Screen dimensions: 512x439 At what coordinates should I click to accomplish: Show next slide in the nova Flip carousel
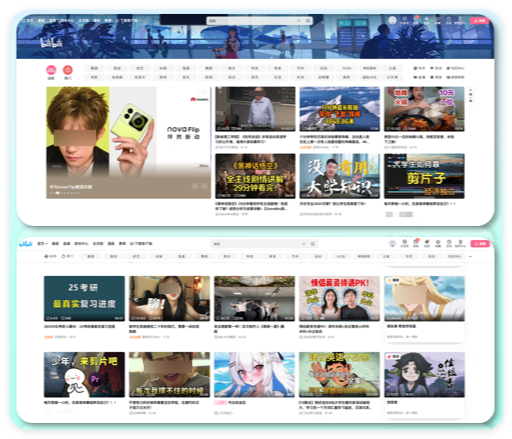204,186
